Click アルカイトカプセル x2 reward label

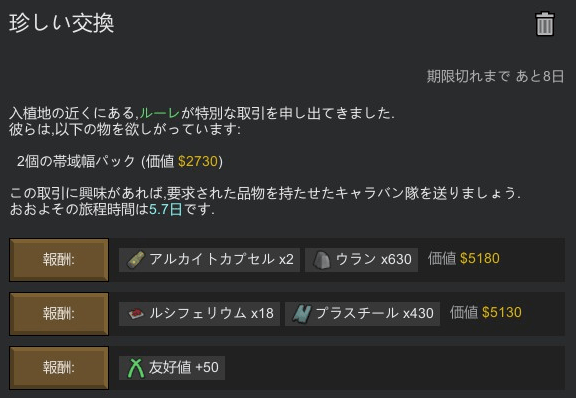[222, 259]
